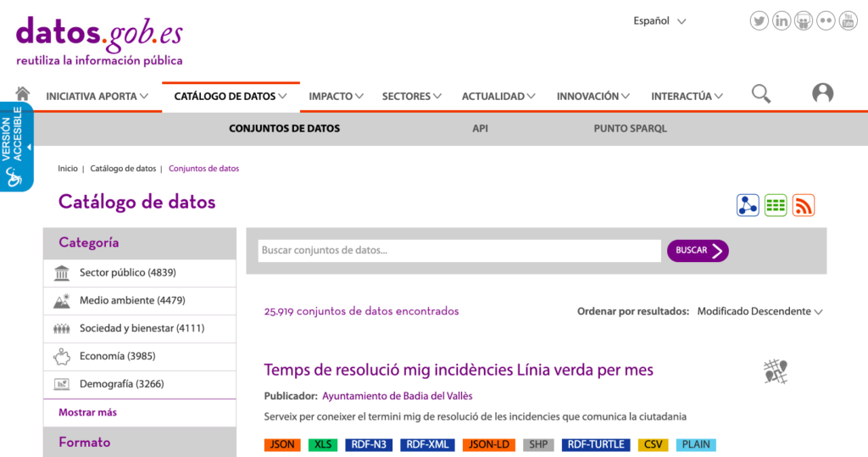Filter by Sector público (4839)
Viewport: 868px width, 457px height.
coord(128,272)
